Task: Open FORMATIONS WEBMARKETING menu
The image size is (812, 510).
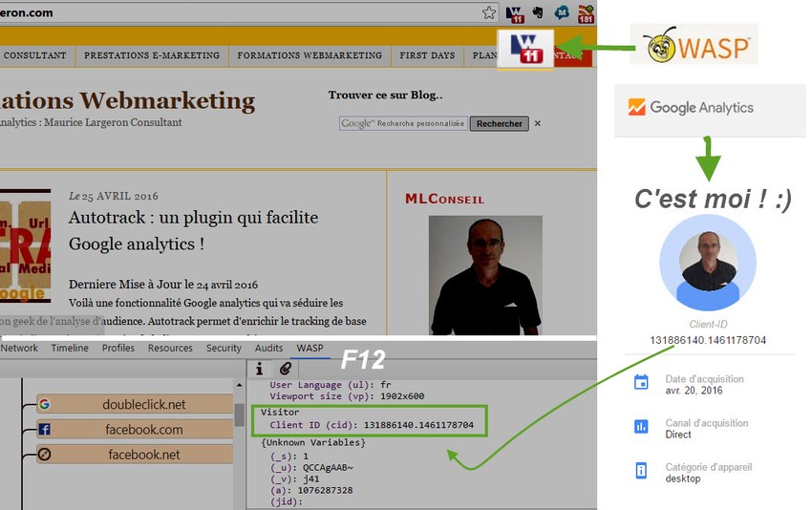Action: click(310, 55)
